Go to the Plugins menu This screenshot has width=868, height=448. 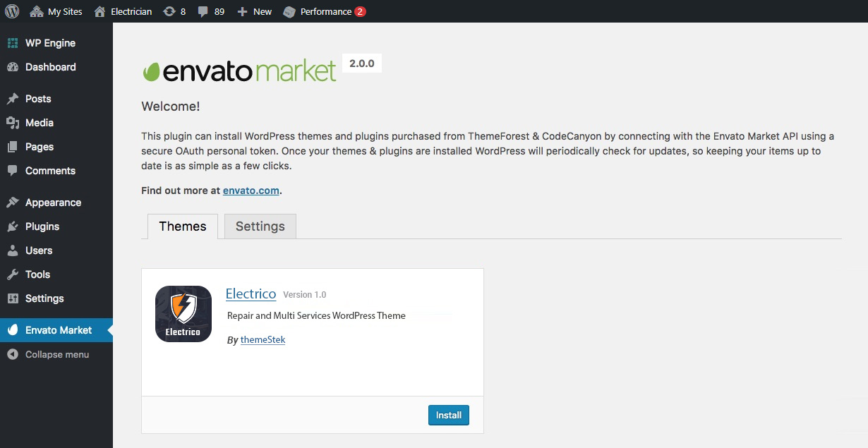pos(42,226)
